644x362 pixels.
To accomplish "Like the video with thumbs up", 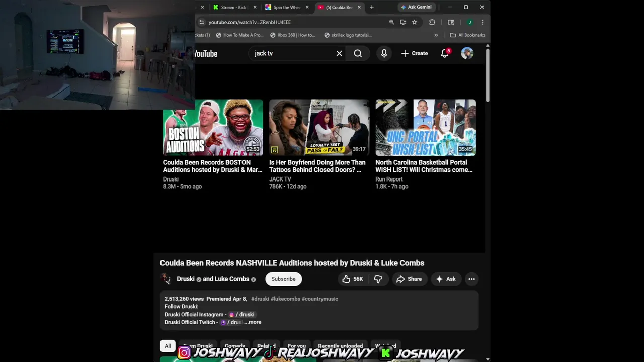I will (353, 279).
